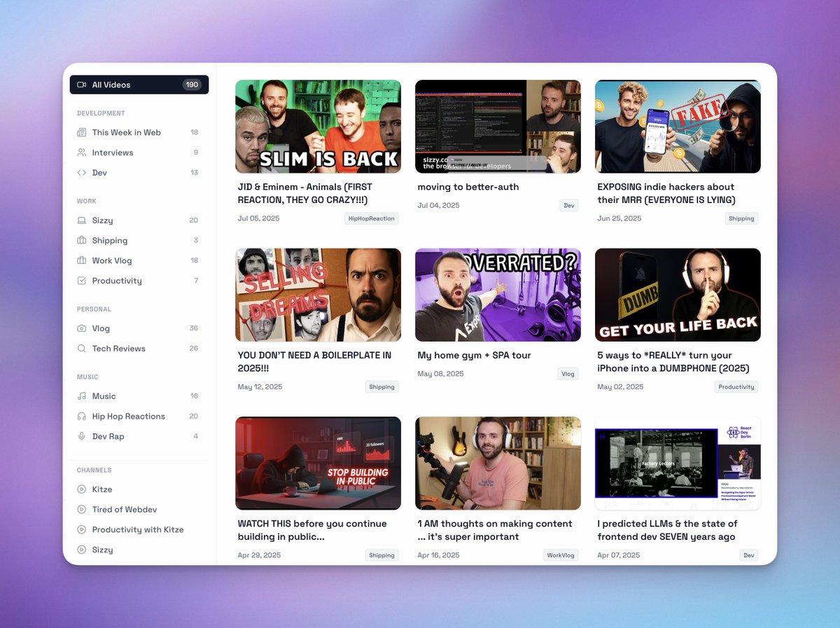The width and height of the screenshot is (840, 628).
Task: Click the Shipping tag on EXPOSING indie hackers
Action: pyautogui.click(x=741, y=218)
